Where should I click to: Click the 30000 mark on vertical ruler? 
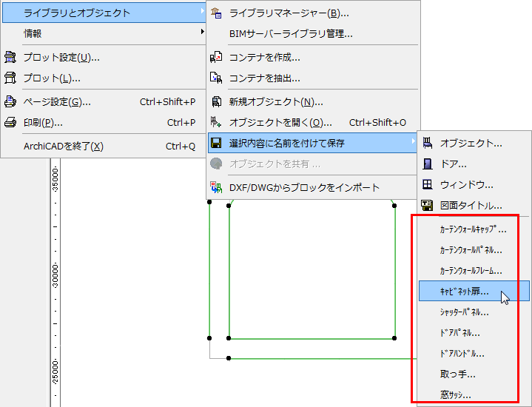coord(55,275)
